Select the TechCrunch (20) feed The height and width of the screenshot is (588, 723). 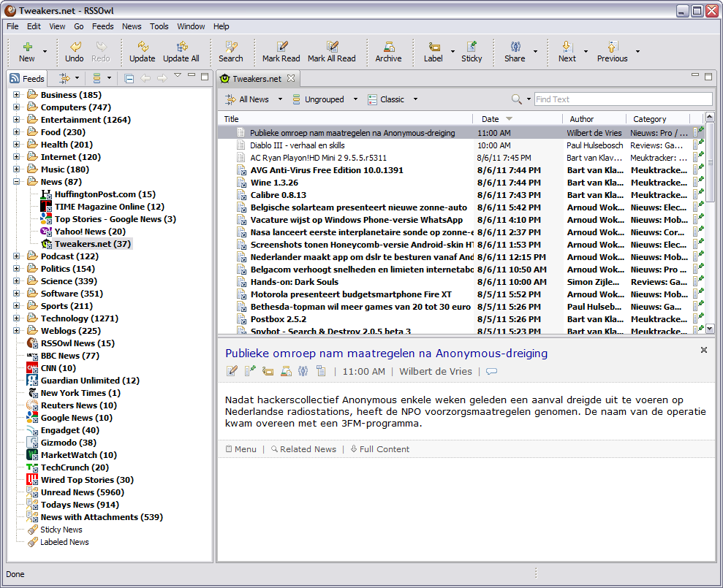[x=75, y=467]
